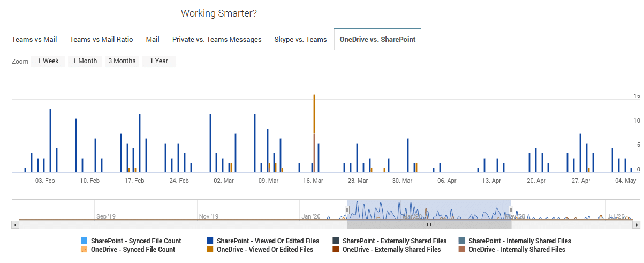Image resolution: width=644 pixels, height=263 pixels.
Task: Set zoom range to 3 Months
Action: (122, 61)
